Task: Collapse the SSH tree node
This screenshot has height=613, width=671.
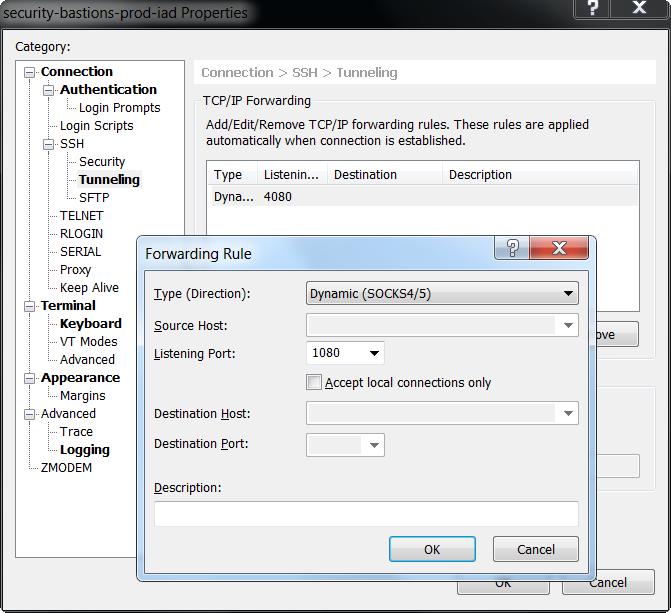Action: point(48,144)
